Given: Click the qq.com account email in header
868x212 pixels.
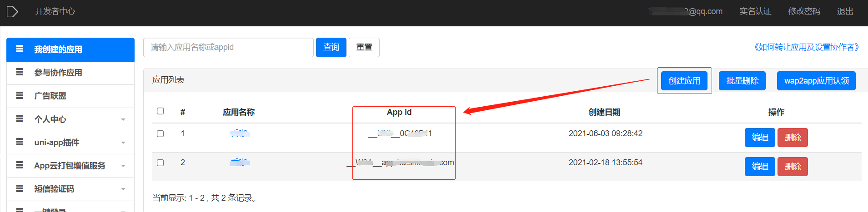Looking at the screenshot, I should click(x=686, y=11).
